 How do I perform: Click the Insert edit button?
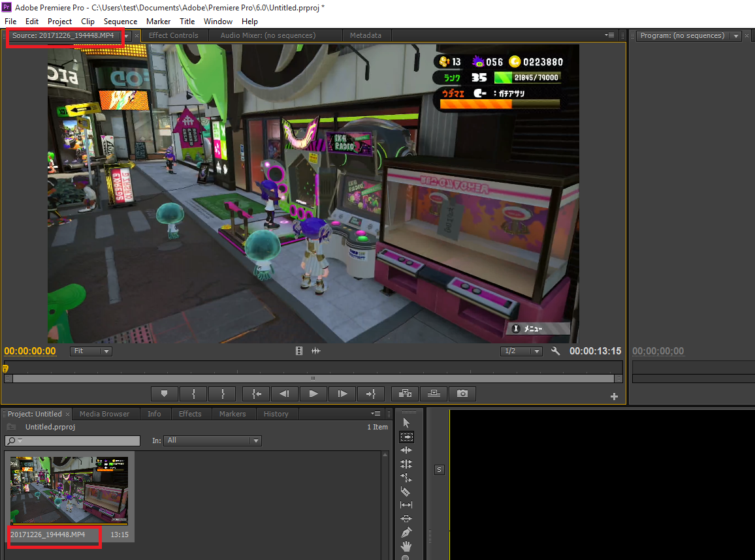click(x=405, y=394)
